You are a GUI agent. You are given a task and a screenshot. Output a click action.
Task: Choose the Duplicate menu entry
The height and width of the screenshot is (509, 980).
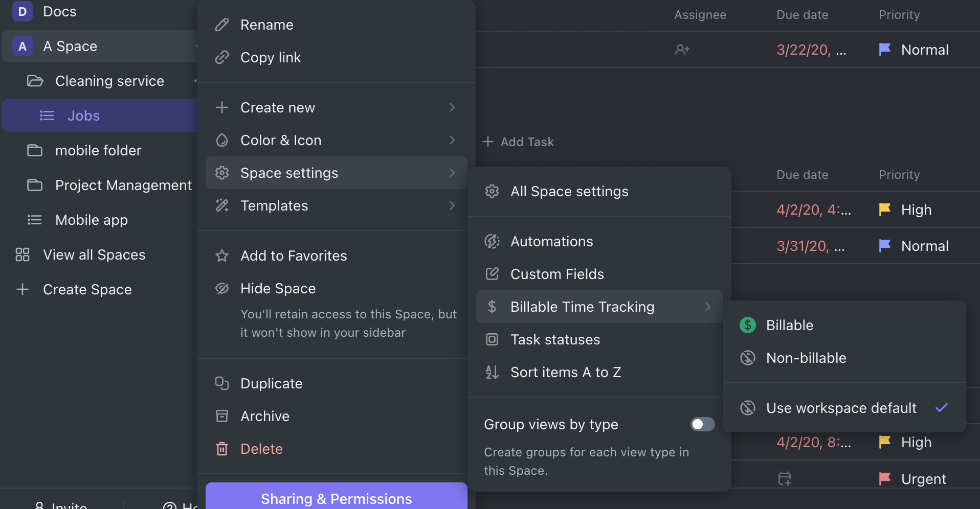tap(337, 383)
